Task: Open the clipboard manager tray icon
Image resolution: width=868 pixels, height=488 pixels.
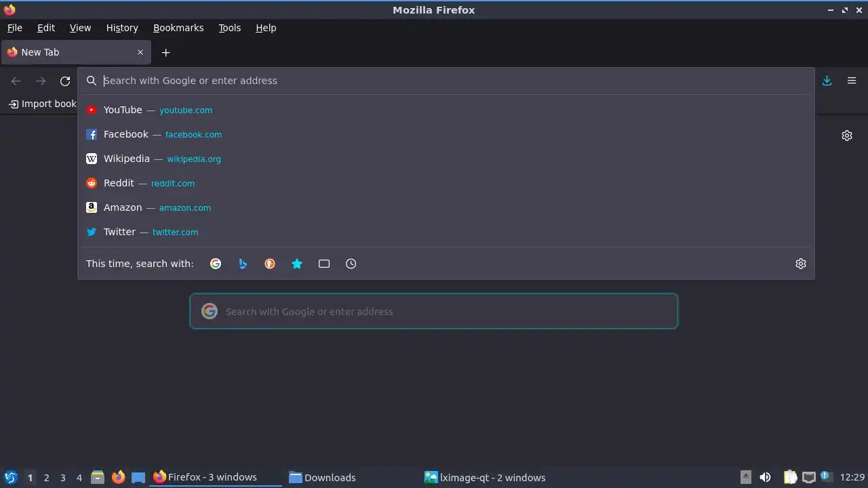Action: (791, 477)
